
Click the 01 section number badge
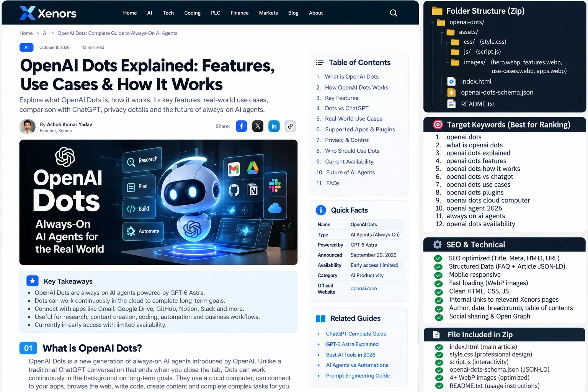click(x=28, y=348)
